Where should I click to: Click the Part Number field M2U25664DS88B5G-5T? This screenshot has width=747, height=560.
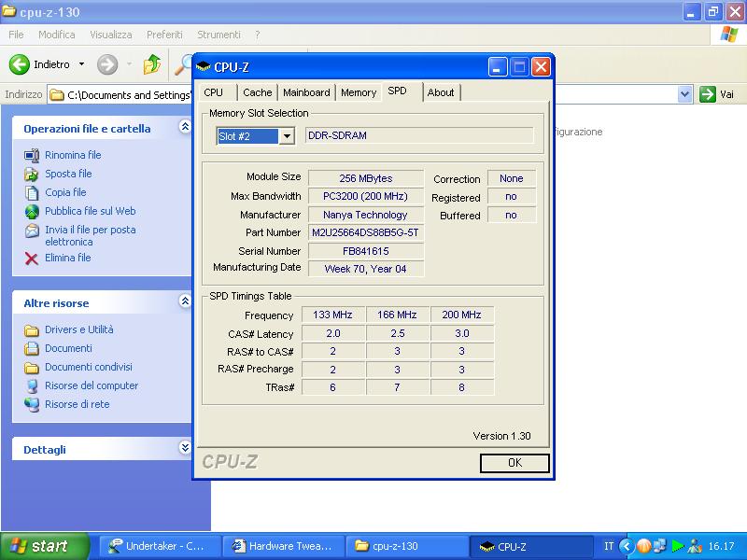click(365, 232)
